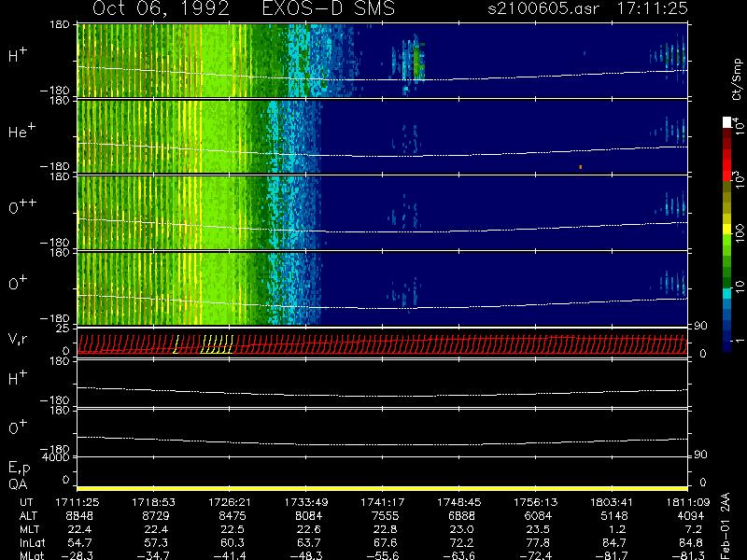This screenshot has width=747, height=560.
Task: Click the 'InLat' row label
Action: click(32, 542)
